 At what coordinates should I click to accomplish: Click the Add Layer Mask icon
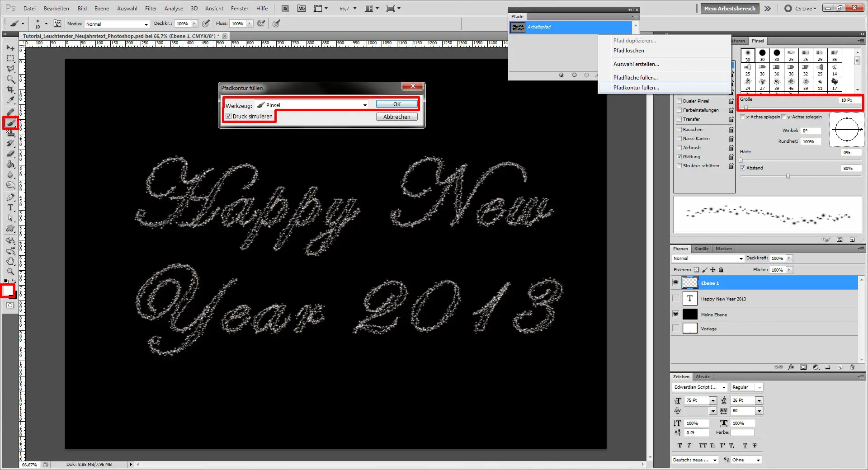coord(803,367)
